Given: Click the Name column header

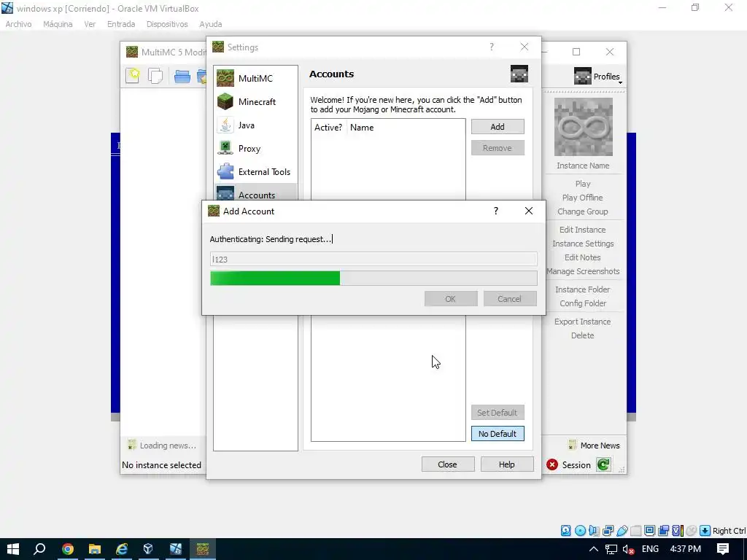Looking at the screenshot, I should coord(362,127).
